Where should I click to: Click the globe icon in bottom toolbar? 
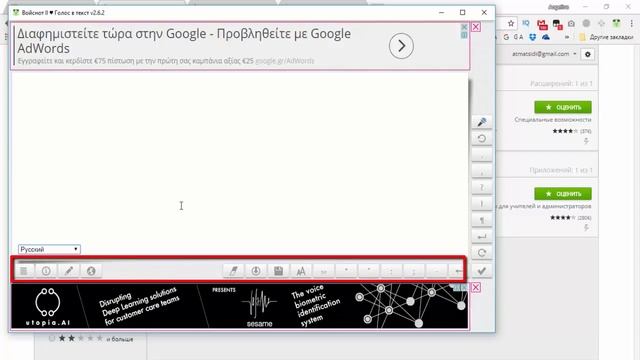pyautogui.click(x=91, y=271)
